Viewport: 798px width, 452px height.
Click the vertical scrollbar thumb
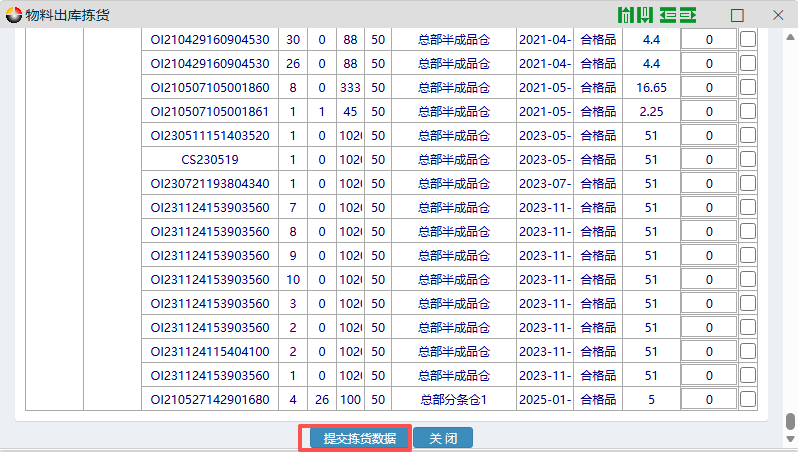pyautogui.click(x=790, y=421)
